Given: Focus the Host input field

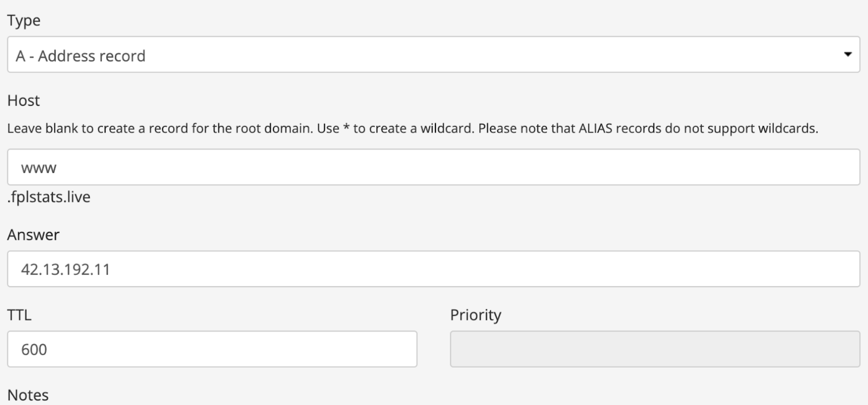Looking at the screenshot, I should tap(433, 167).
